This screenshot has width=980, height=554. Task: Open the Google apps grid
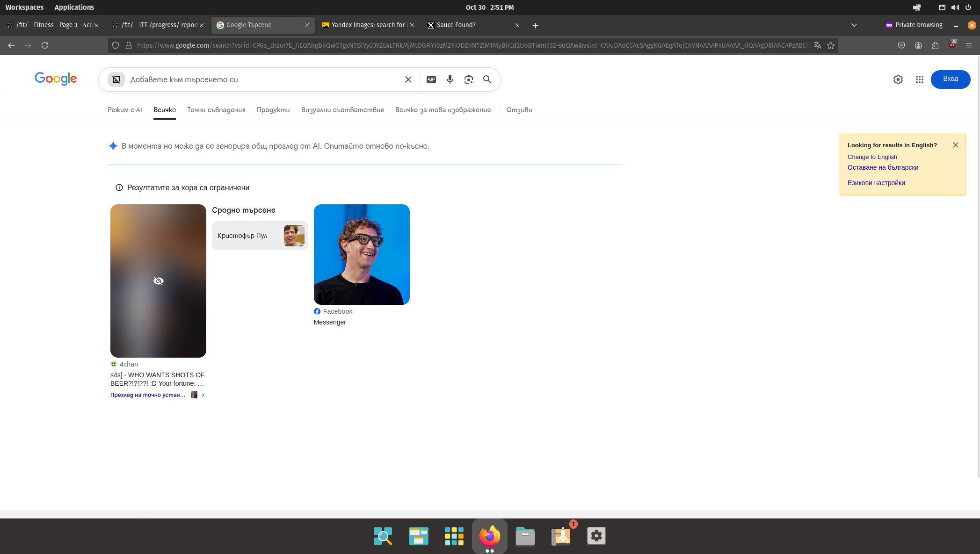coord(919,79)
